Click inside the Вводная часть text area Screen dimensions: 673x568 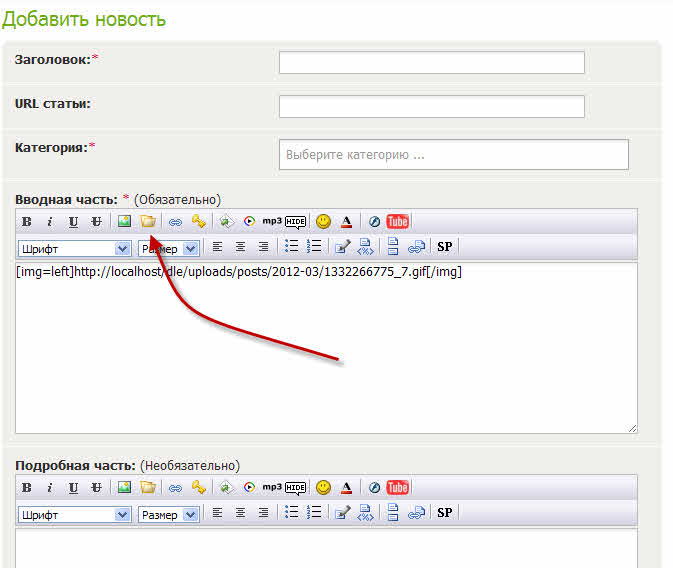point(326,349)
